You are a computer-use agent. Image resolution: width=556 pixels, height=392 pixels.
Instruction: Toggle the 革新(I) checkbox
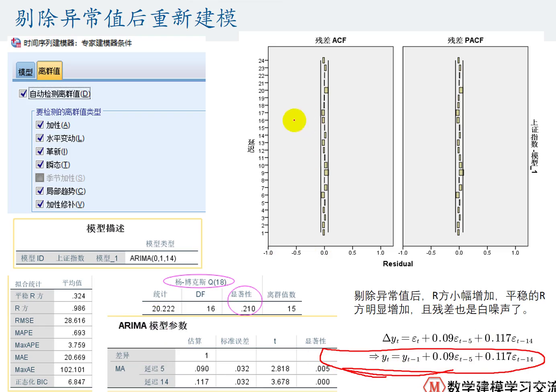[x=40, y=151]
